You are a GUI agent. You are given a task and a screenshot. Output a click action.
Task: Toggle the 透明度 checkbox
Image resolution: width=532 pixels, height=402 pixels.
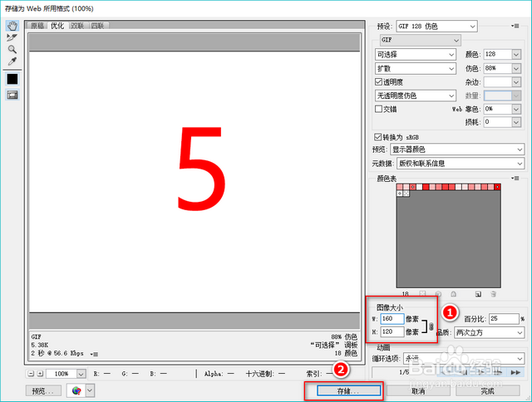379,81
